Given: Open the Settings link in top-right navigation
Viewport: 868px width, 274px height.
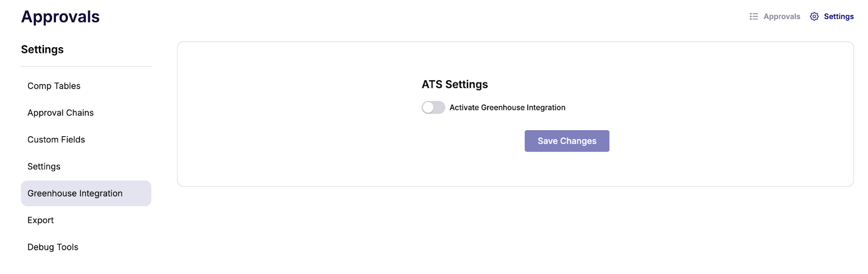Looking at the screenshot, I should pos(839,16).
